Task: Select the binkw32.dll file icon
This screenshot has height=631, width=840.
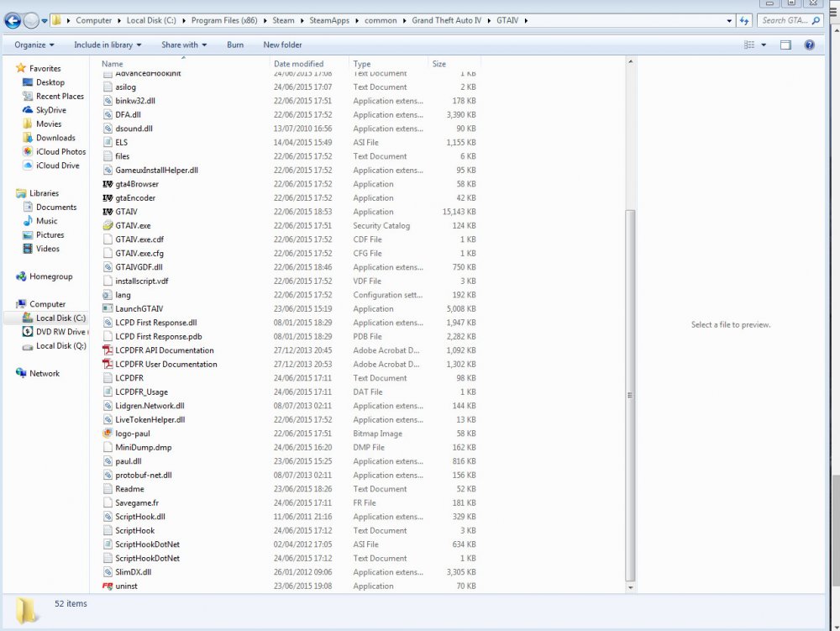Action: tap(108, 101)
